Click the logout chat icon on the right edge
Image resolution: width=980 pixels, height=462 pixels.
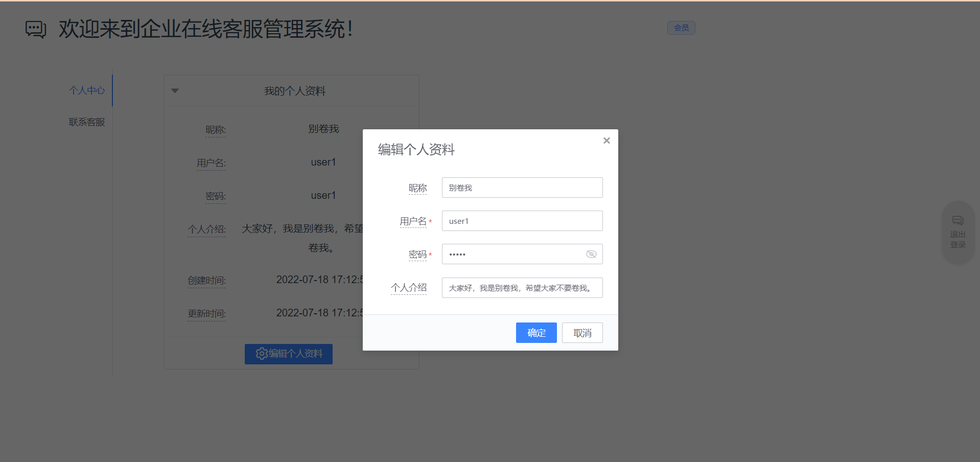point(958,220)
